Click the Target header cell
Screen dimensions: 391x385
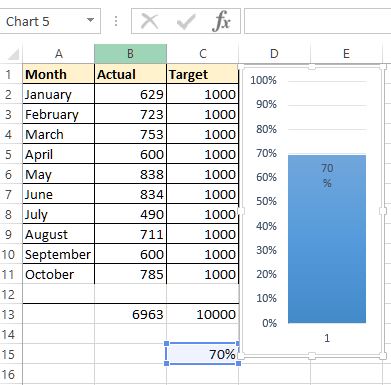point(202,74)
